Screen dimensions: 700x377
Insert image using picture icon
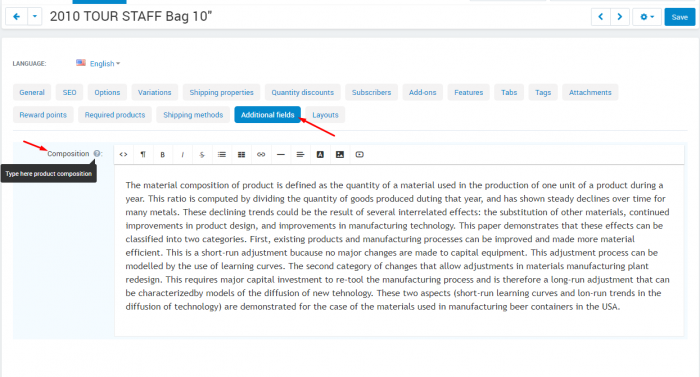click(x=340, y=155)
